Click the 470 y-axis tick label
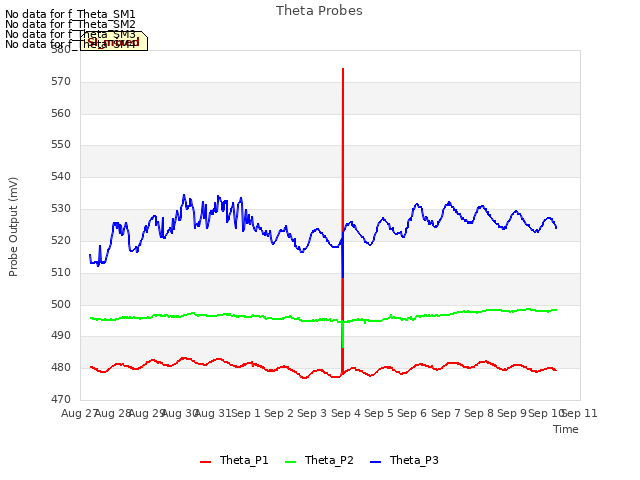 [61, 400]
